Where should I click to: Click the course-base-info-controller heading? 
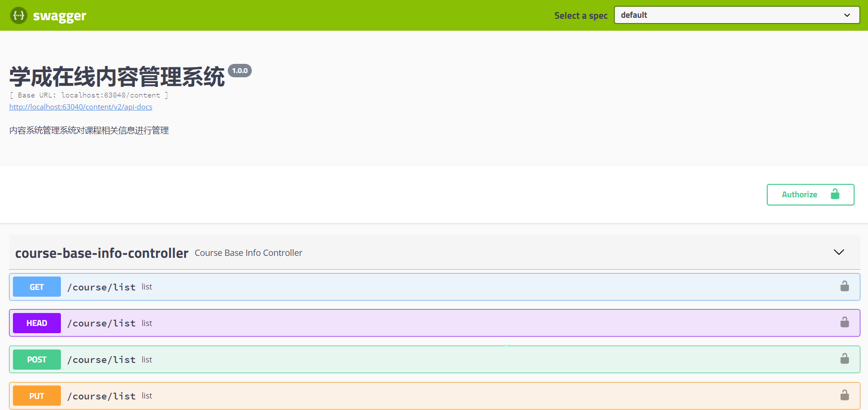(x=102, y=253)
